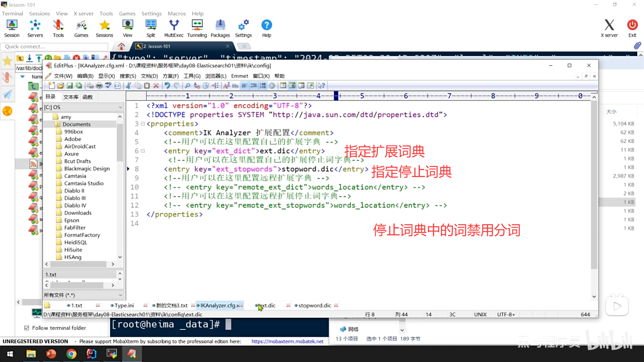Click the editor vertical scrollbar

594,184
